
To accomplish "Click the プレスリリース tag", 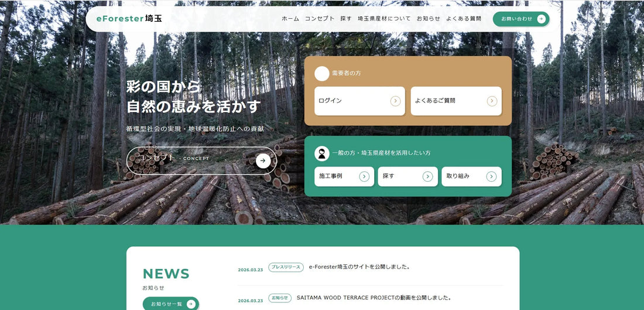I will tap(286, 267).
